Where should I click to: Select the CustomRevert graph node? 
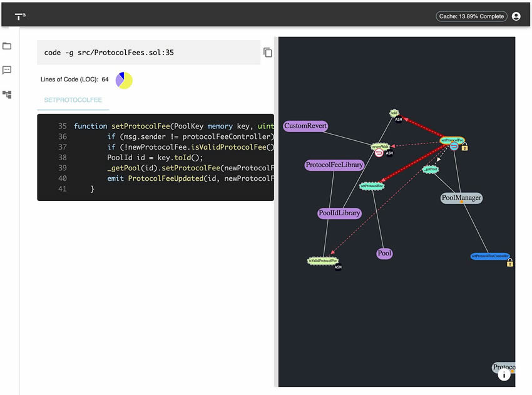(305, 126)
